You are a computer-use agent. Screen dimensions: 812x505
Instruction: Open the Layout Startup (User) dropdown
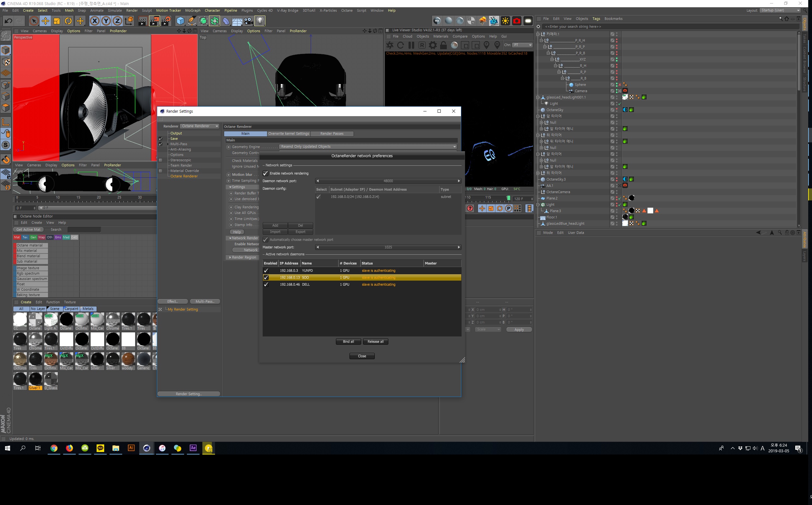pyautogui.click(x=780, y=10)
